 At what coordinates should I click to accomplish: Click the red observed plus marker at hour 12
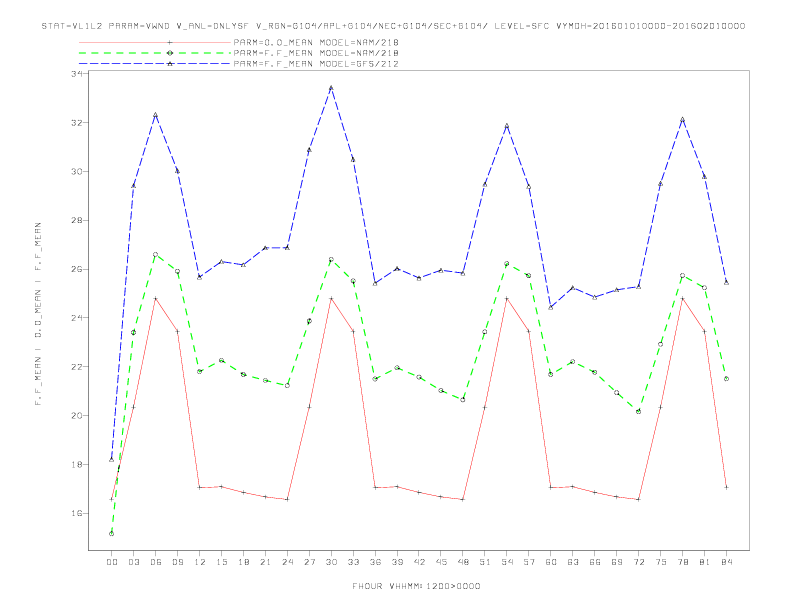pos(200,487)
